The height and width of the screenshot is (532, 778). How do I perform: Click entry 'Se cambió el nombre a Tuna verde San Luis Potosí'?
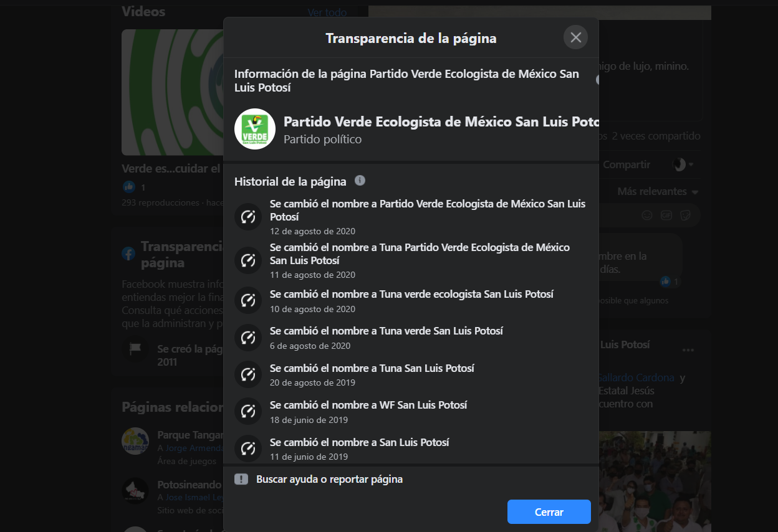pos(387,331)
